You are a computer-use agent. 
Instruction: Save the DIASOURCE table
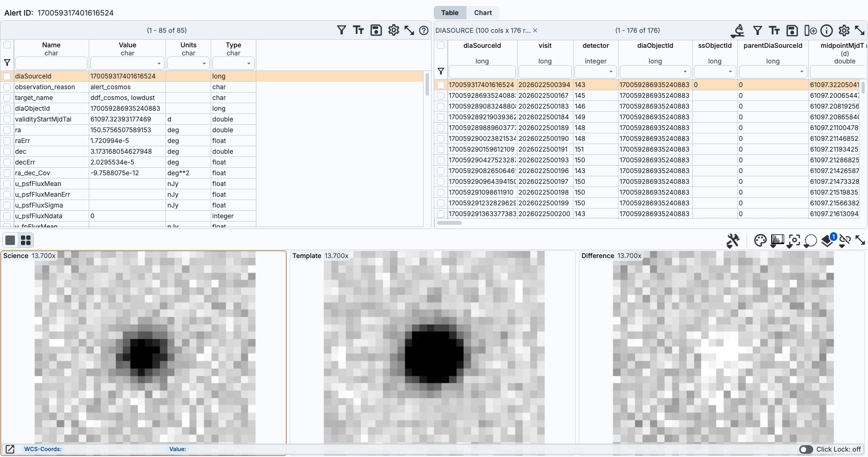point(792,30)
